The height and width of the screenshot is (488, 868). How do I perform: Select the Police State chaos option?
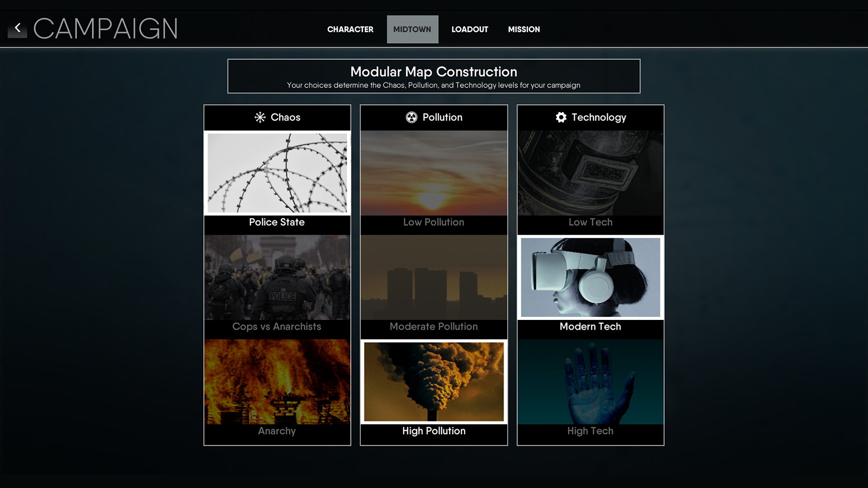[277, 183]
